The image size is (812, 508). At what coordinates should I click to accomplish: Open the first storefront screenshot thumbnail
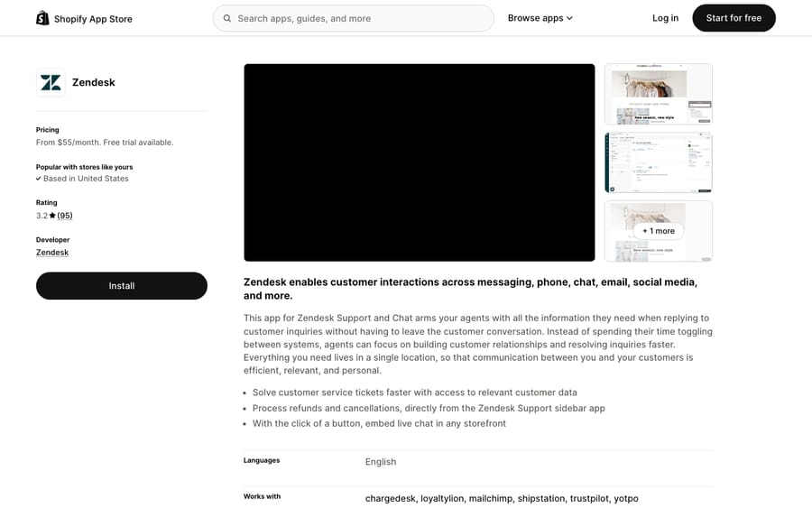659,94
